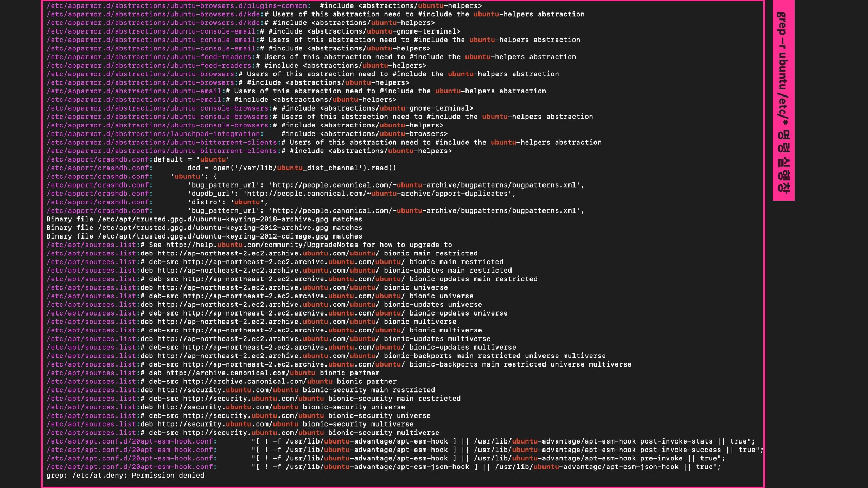868x488 pixels.
Task: Click sources.list '# deb-src' ec2 'bionic multiverse' line
Action: 264,330
